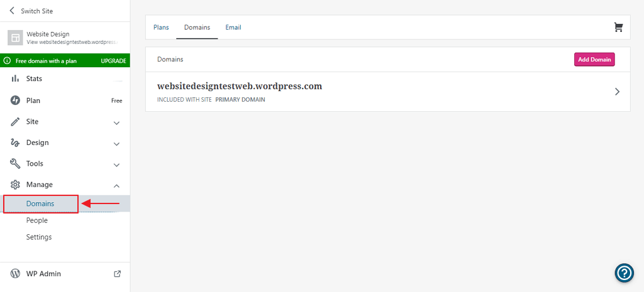Click PRIMARY DOMAIN label

coord(240,100)
